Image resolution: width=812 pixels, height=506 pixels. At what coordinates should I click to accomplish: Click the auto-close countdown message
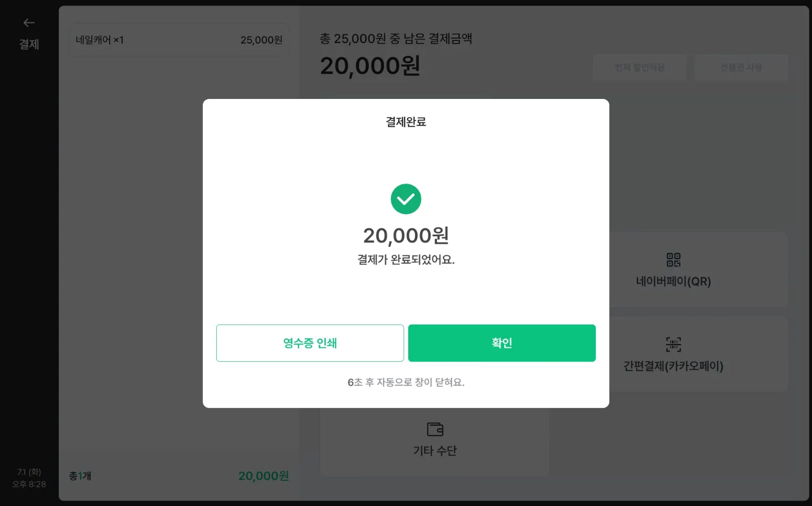tap(406, 382)
